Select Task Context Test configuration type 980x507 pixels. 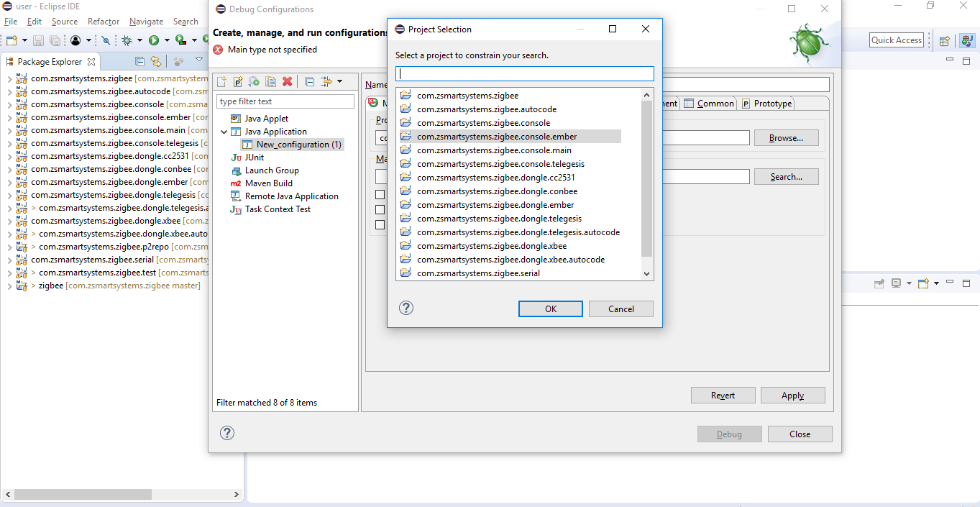coord(270,209)
